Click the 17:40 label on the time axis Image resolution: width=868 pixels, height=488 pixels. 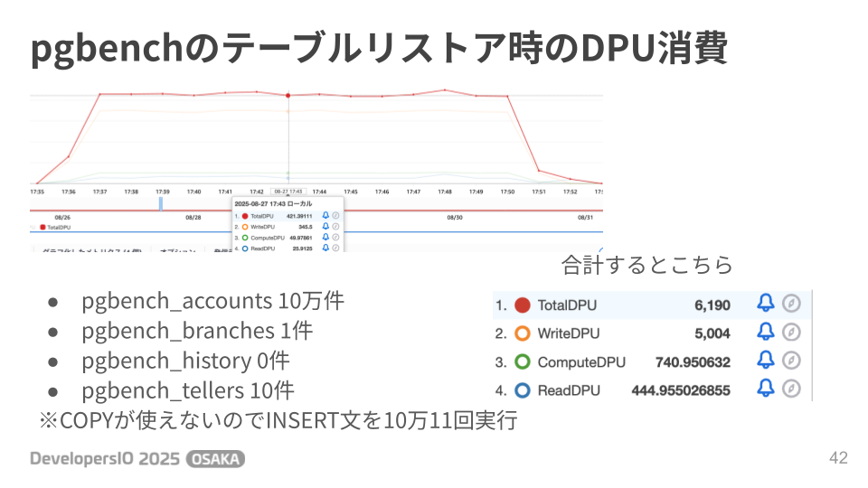[x=193, y=192]
